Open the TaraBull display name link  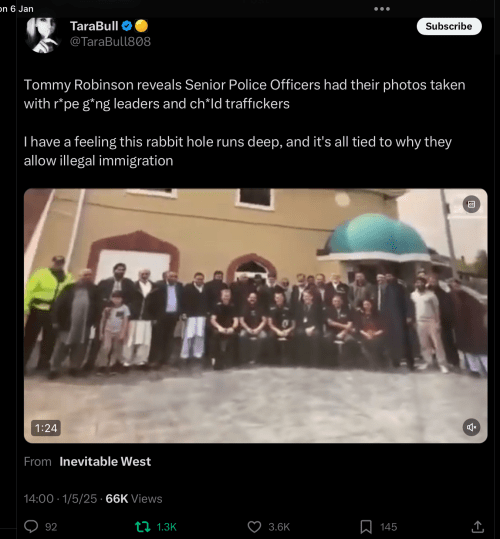[94, 26]
